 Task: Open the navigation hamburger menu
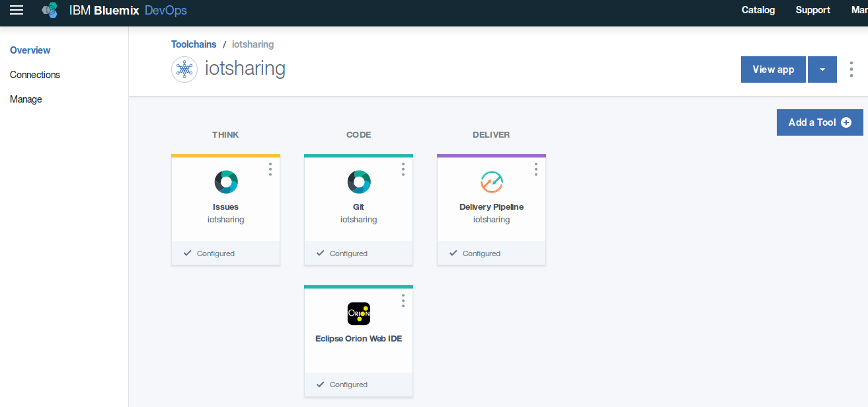coord(17,10)
